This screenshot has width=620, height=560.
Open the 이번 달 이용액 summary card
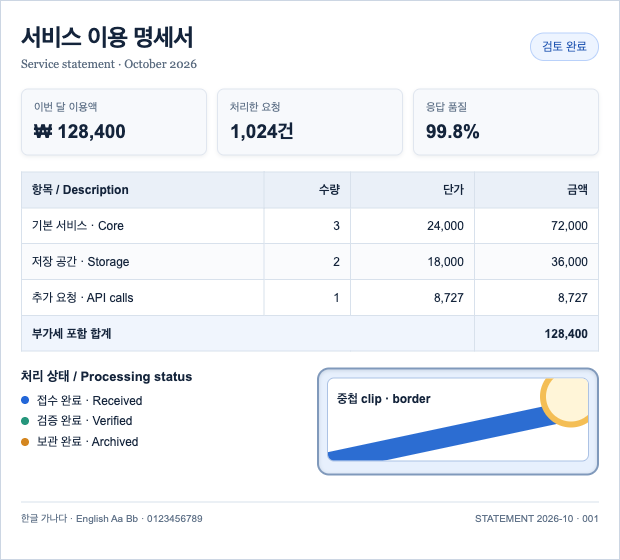[114, 122]
